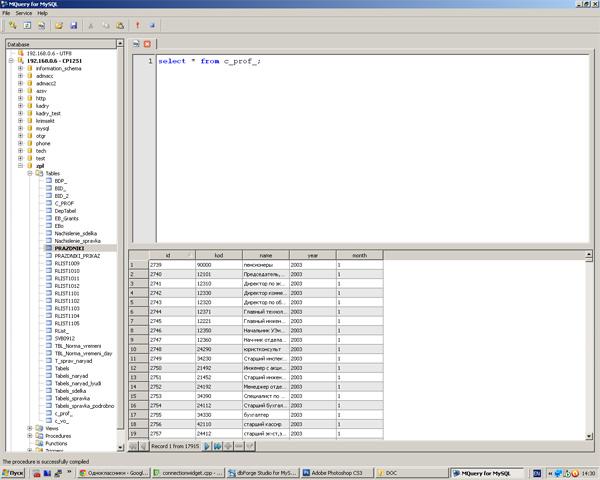Expand the kadry database node
Viewport: 600px width, 480px height.
coord(21,106)
